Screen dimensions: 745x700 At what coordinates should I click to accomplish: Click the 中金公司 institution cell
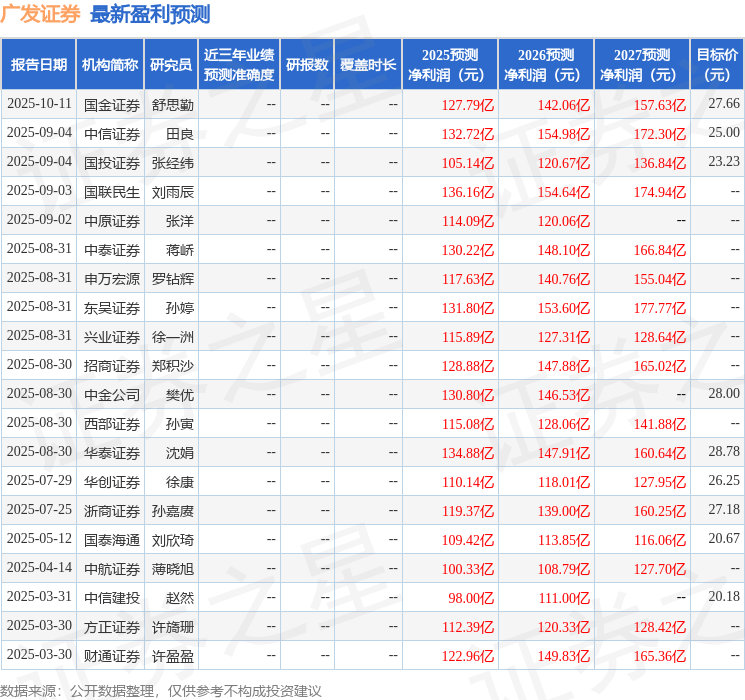tap(112, 395)
